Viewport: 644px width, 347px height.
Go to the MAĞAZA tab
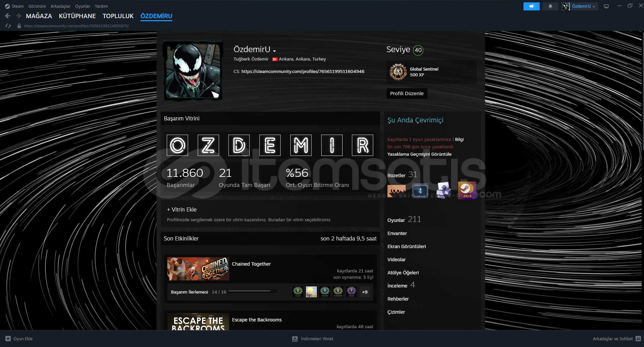point(39,16)
